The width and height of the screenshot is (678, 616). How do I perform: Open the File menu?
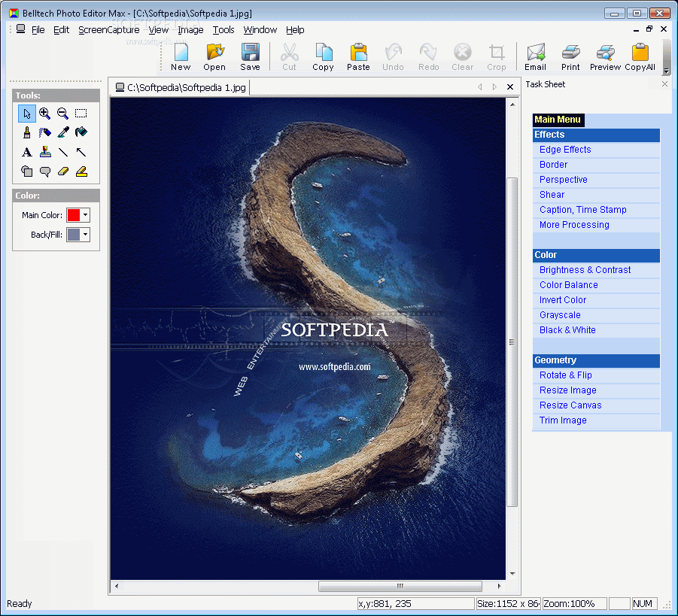38,30
